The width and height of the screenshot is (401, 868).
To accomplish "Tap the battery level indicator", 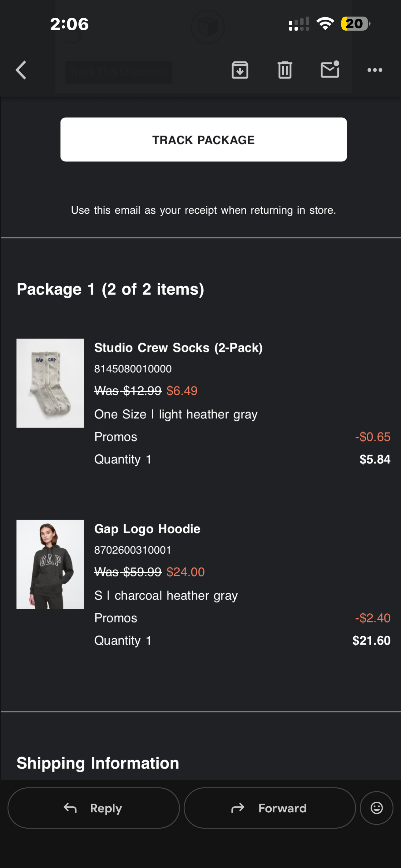I will click(x=355, y=23).
